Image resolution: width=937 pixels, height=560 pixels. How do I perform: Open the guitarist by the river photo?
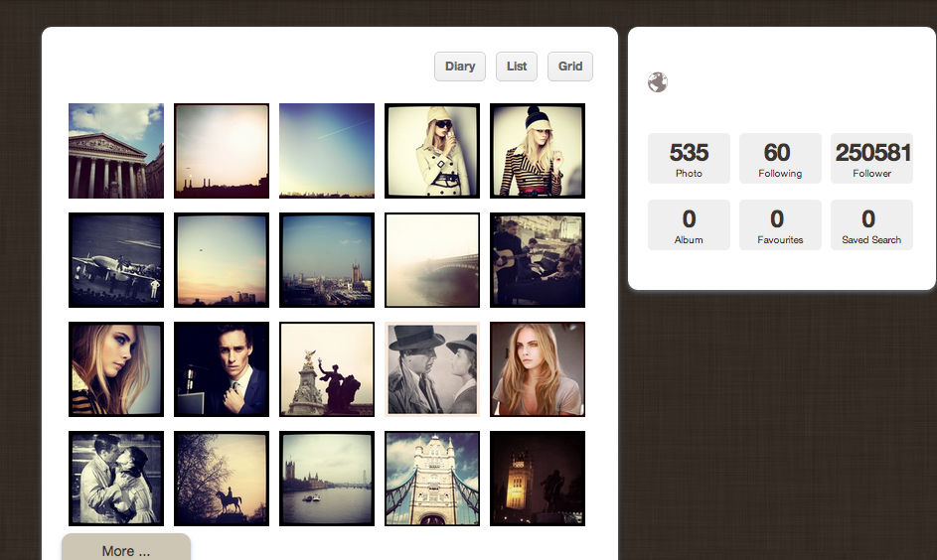[538, 260]
